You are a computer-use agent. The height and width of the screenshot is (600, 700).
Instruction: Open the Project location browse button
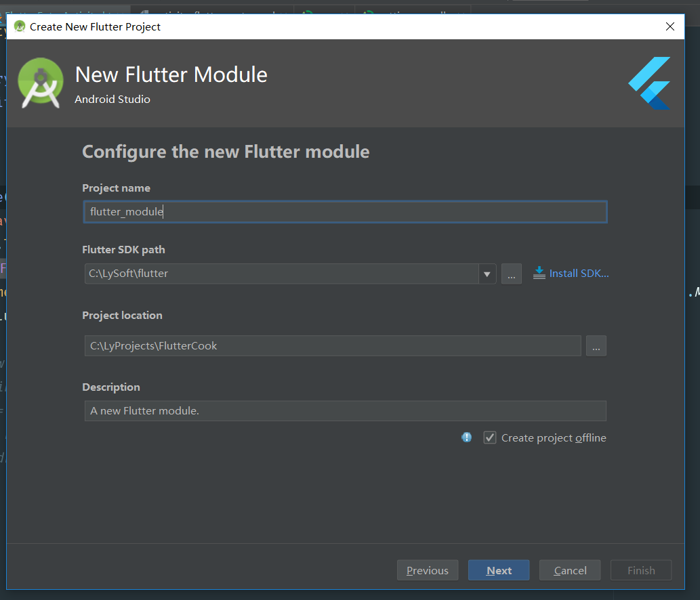596,345
